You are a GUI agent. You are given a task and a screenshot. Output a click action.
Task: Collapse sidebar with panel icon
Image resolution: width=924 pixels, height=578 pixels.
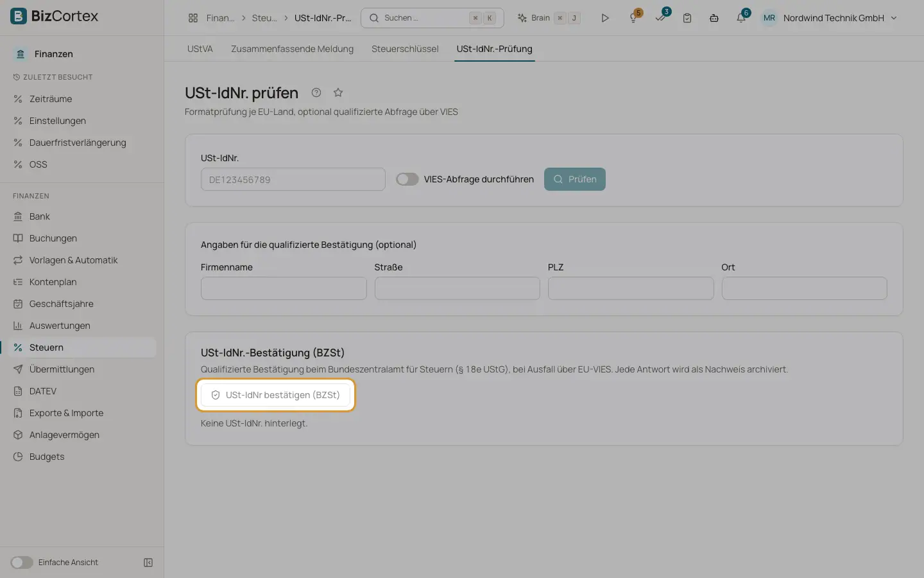click(148, 563)
